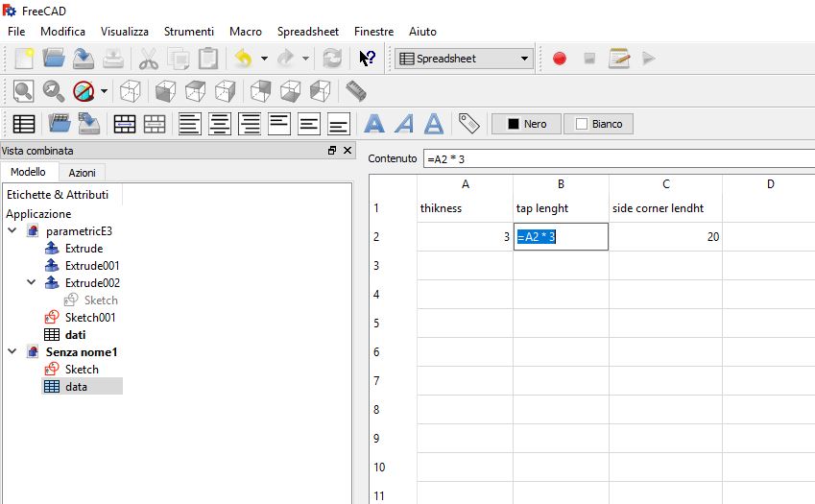Open the Nero foreground color picker
815x504 pixels.
[x=526, y=124]
